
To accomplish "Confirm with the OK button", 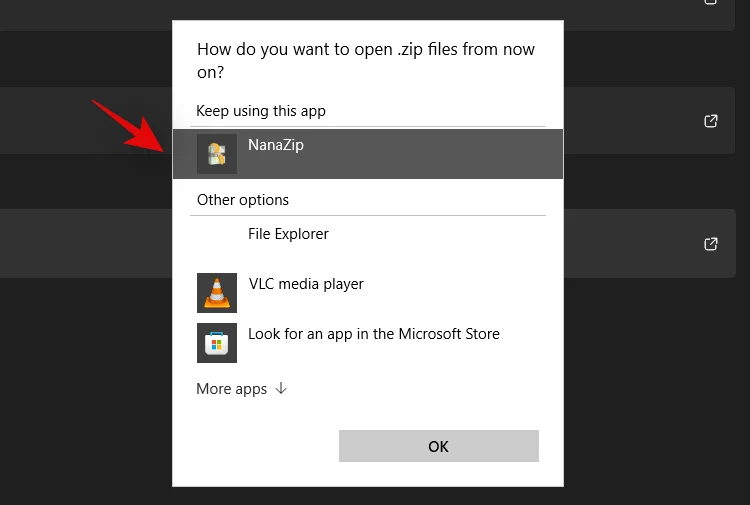I will point(439,446).
